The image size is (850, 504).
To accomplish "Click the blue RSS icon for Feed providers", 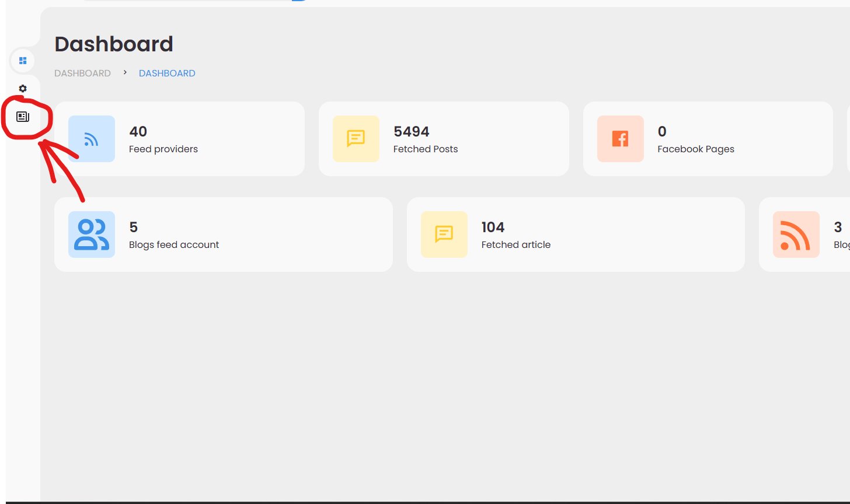I will [92, 139].
